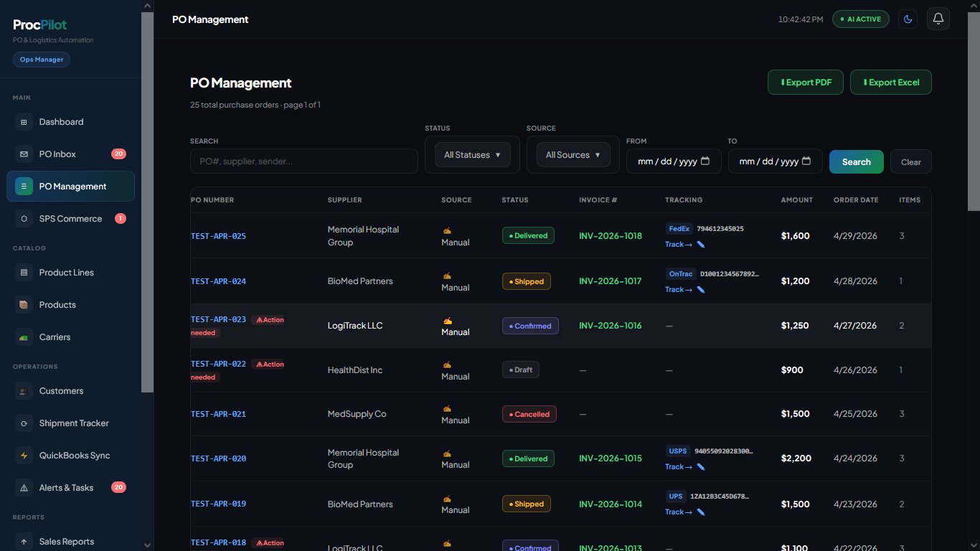Click Track link for OnTrac shipment

coord(679,290)
